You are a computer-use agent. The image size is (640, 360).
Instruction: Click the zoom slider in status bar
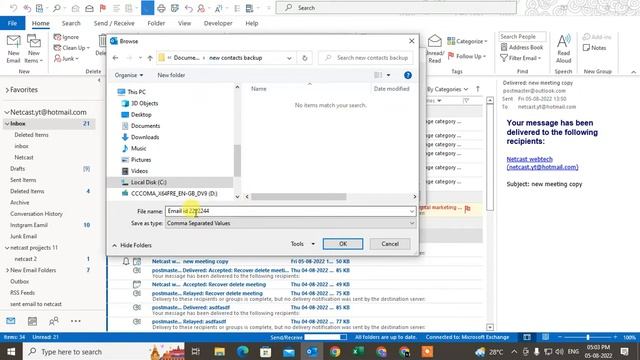pos(588,337)
